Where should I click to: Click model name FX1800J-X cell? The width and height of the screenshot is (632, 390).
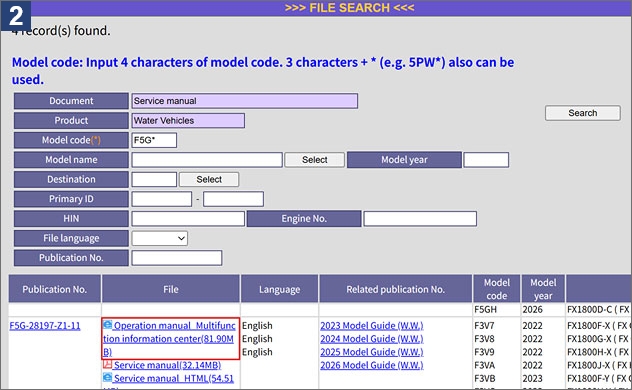pyautogui.click(x=599, y=365)
